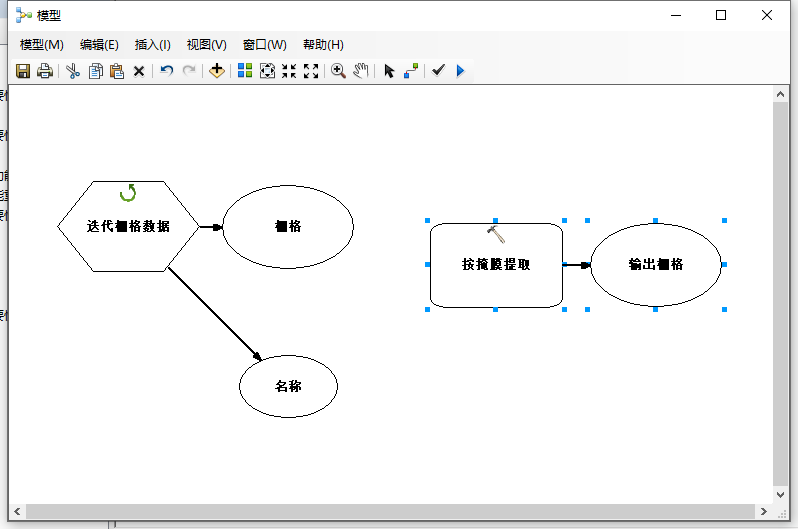Image resolution: width=798 pixels, height=529 pixels.
Task: Open the 编辑(E) menu
Action: tap(99, 45)
